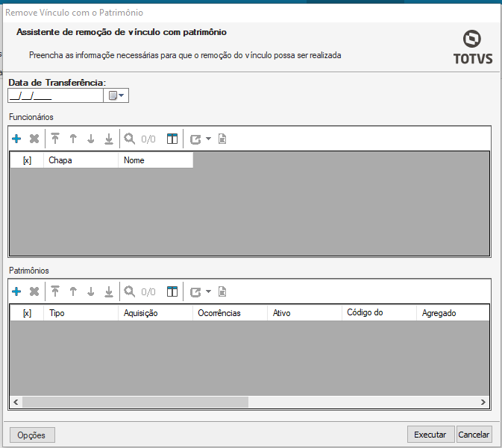Expand export dropdown arrow in Patrimônios toolbar
Viewport: 502px width, 448px height.
[208, 291]
